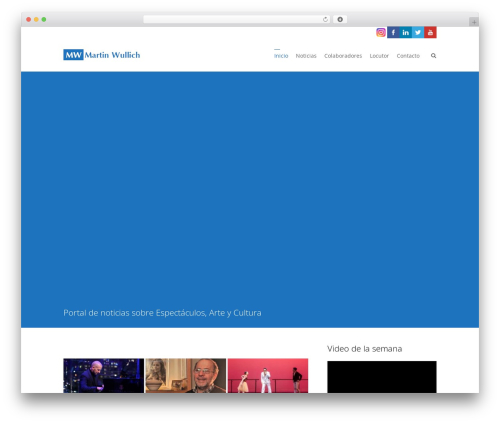
Task: Maximize the window with green button
Action: [44, 19]
